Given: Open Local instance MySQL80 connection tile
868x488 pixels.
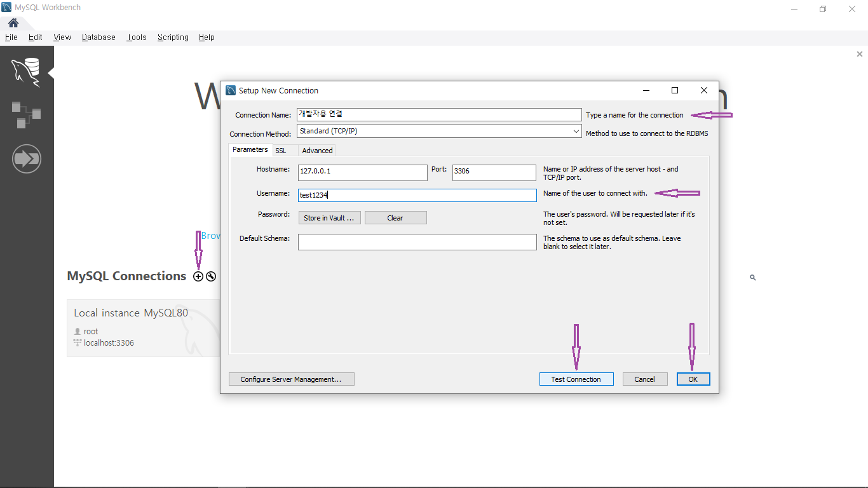Looking at the screenshot, I should click(x=144, y=328).
